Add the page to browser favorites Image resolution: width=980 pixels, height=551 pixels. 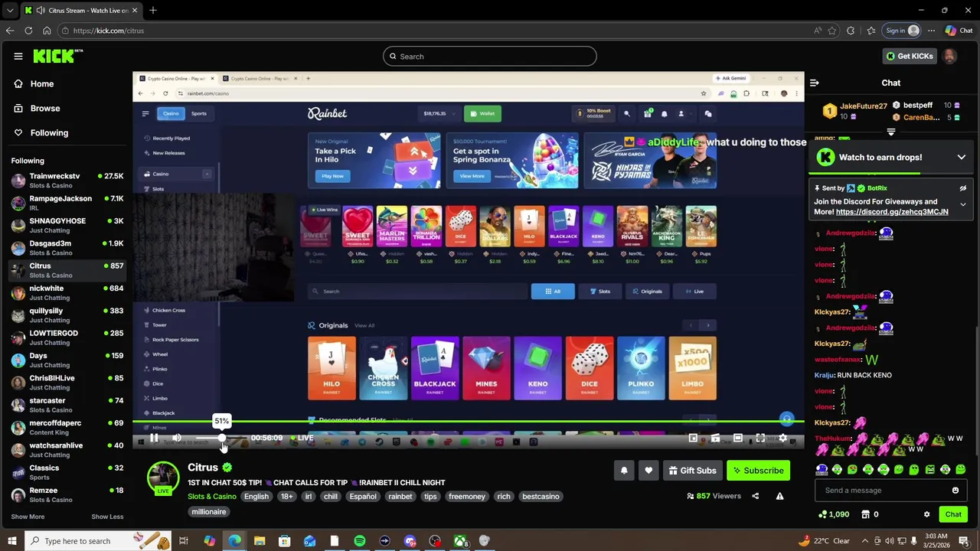point(832,31)
